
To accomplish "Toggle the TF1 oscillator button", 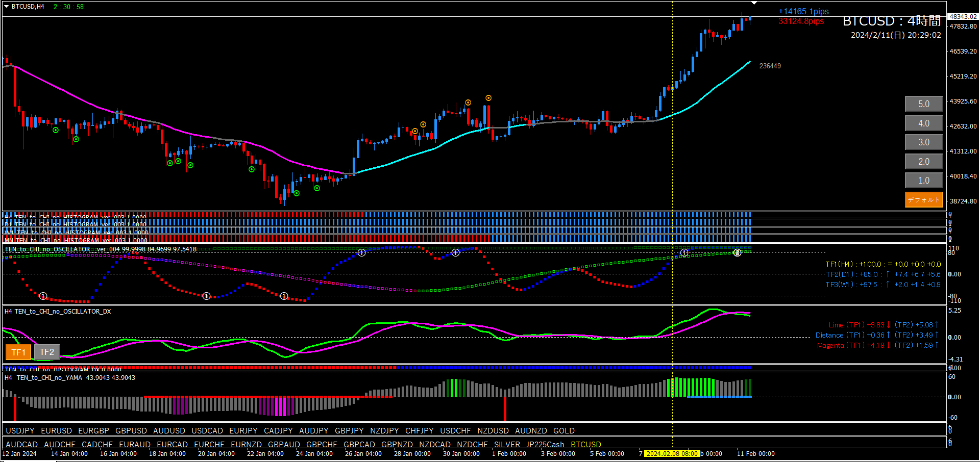I will tap(18, 352).
